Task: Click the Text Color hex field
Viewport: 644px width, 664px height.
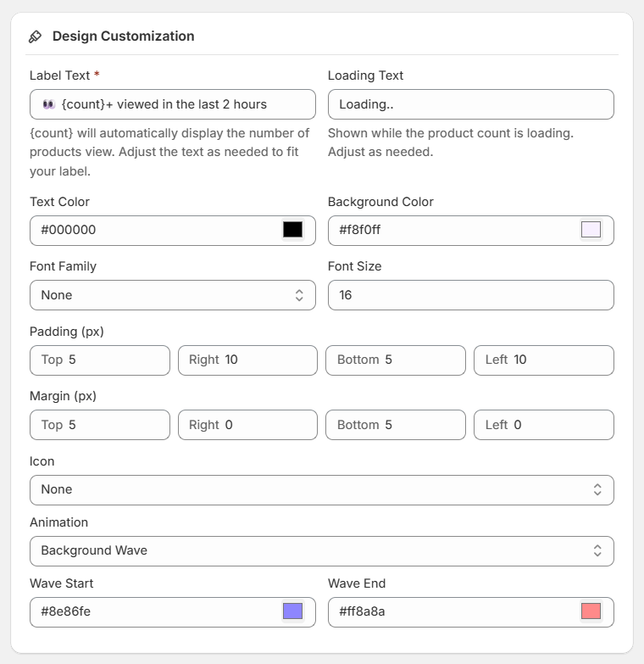Action: pos(157,230)
